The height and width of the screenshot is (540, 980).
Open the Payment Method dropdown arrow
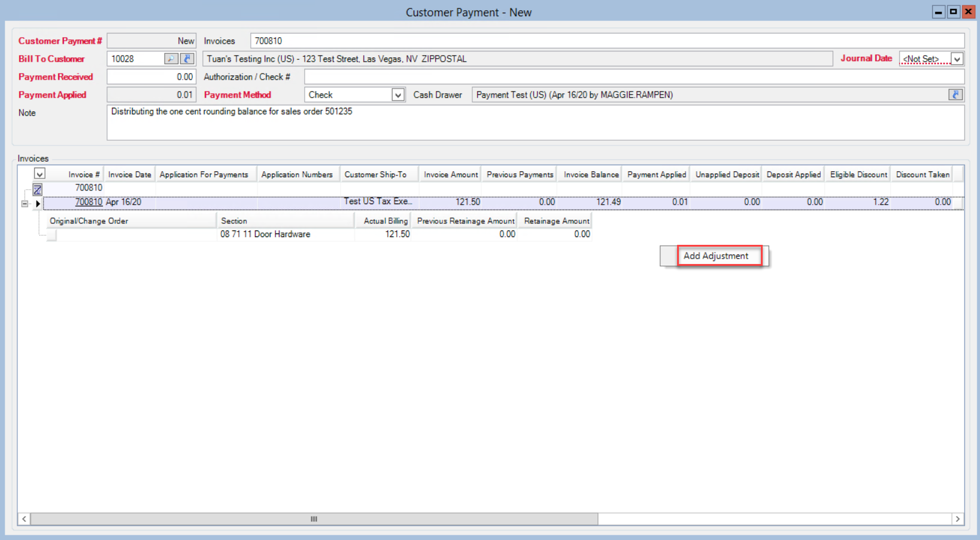(x=398, y=95)
